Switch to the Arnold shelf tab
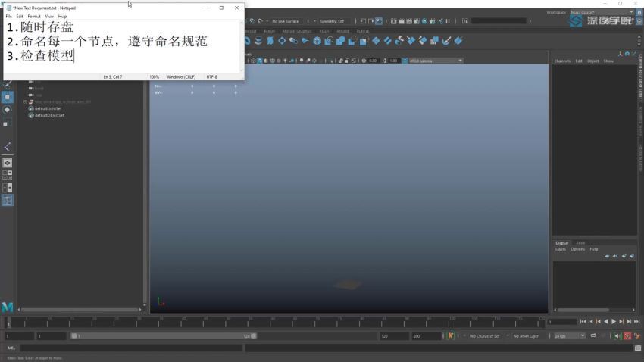Image resolution: width=644 pixels, height=362 pixels. tap(342, 31)
